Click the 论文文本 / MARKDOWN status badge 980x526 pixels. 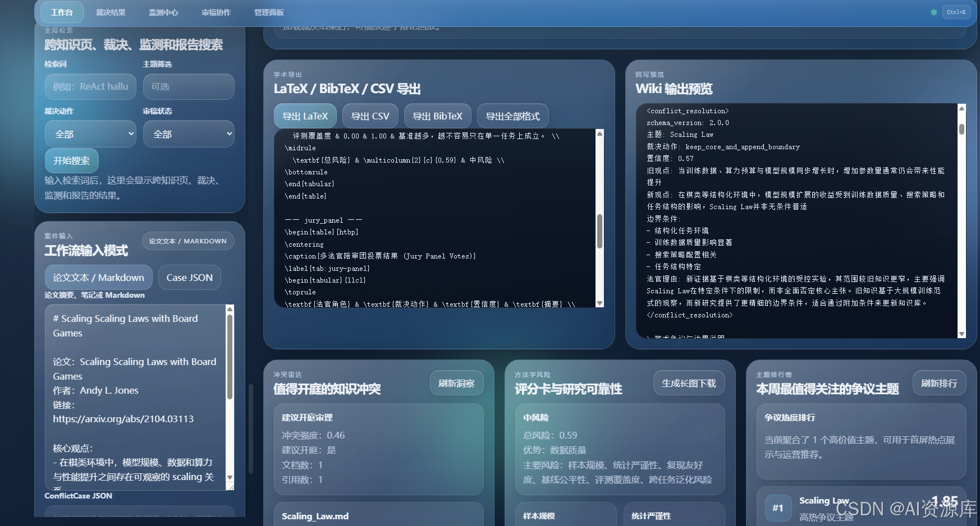[188, 241]
